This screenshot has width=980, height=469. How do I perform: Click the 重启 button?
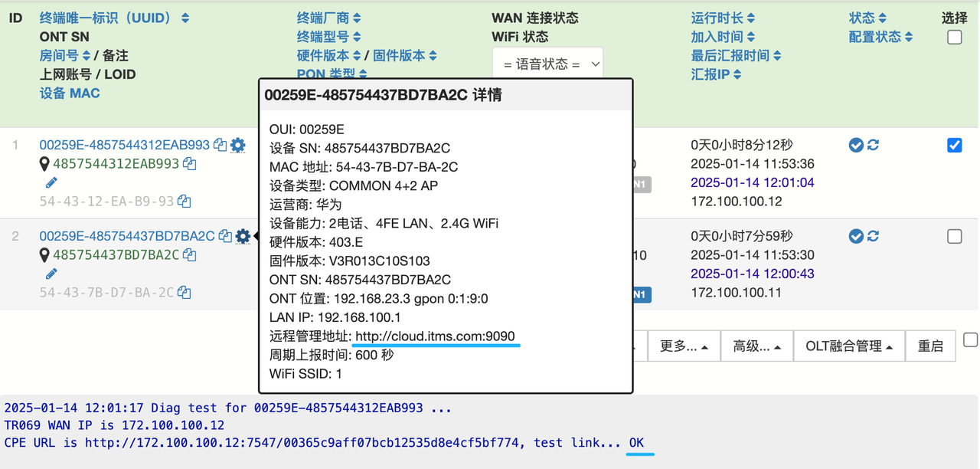point(930,346)
